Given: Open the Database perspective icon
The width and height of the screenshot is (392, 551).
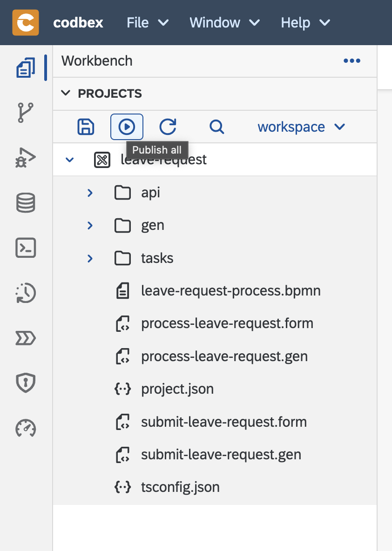Looking at the screenshot, I should pyautogui.click(x=26, y=203).
